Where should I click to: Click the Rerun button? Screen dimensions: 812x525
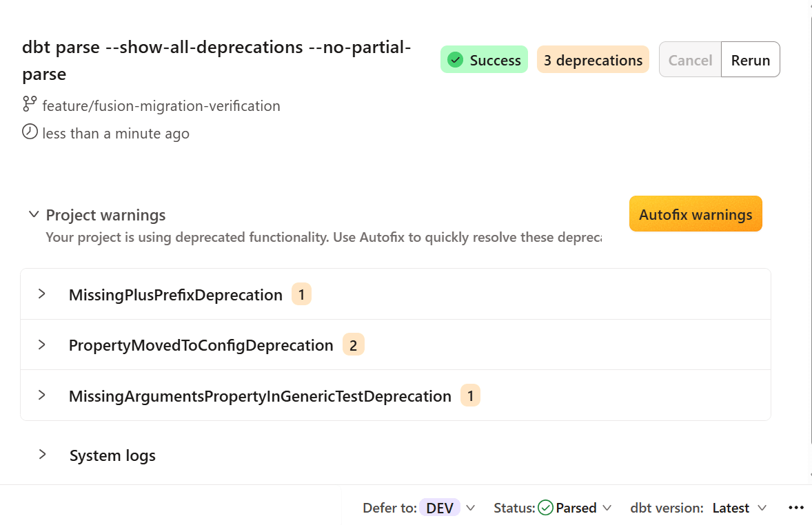(x=751, y=59)
